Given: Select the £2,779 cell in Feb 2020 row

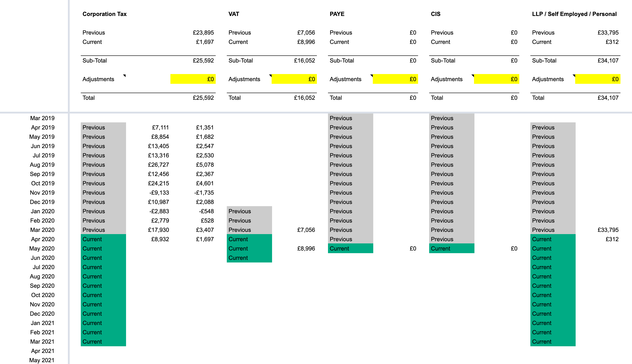Looking at the screenshot, I should click(160, 221).
